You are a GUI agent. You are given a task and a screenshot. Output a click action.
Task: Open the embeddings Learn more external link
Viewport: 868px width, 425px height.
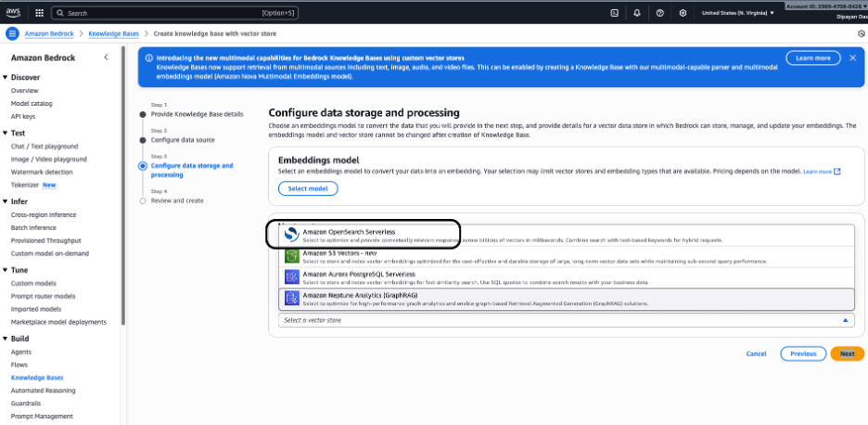point(822,172)
